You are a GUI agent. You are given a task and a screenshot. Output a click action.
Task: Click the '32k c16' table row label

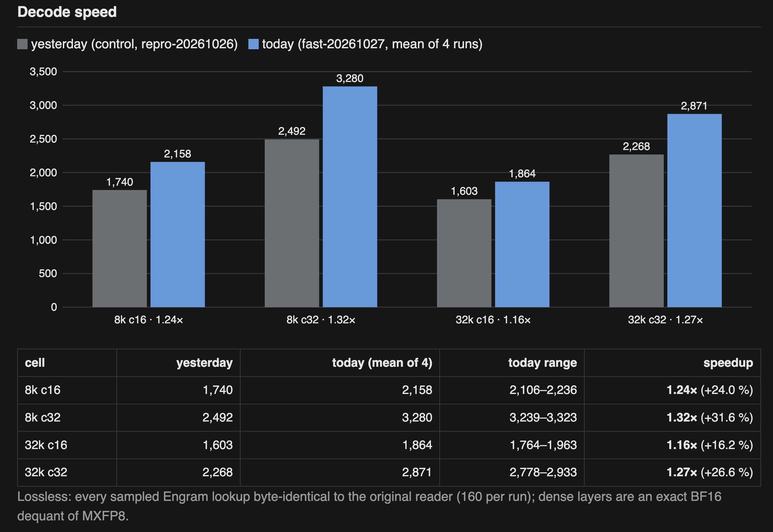coord(46,445)
